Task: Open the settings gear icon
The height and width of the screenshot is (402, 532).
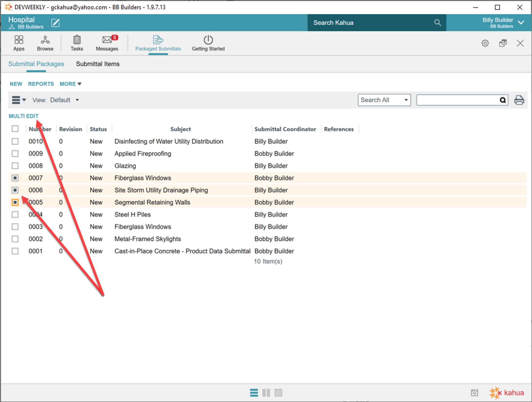Action: pyautogui.click(x=485, y=43)
